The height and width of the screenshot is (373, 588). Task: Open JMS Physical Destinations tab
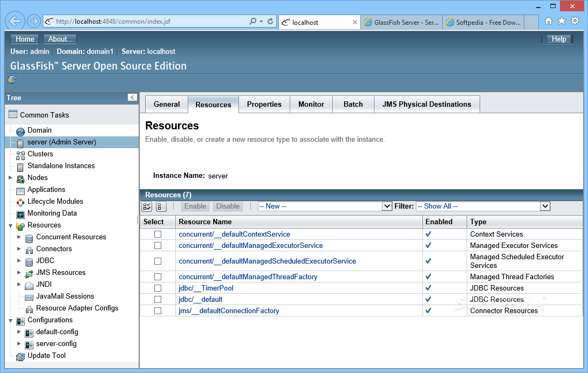[426, 104]
